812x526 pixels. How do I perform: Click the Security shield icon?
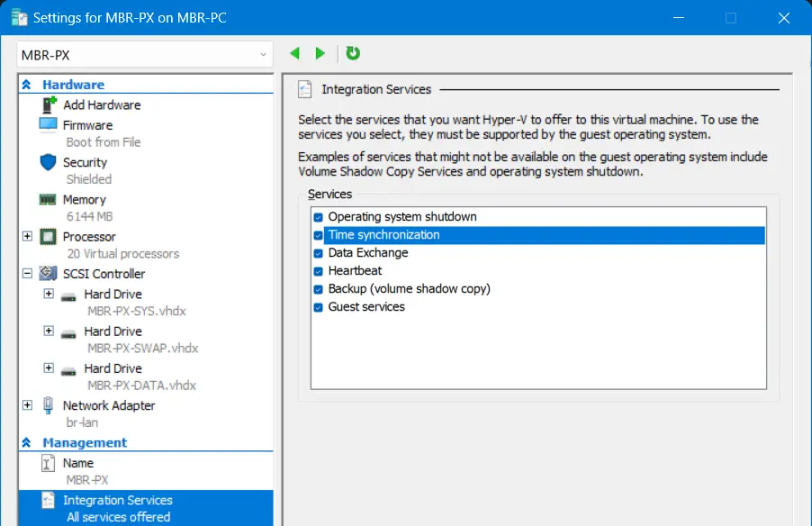pos(48,162)
